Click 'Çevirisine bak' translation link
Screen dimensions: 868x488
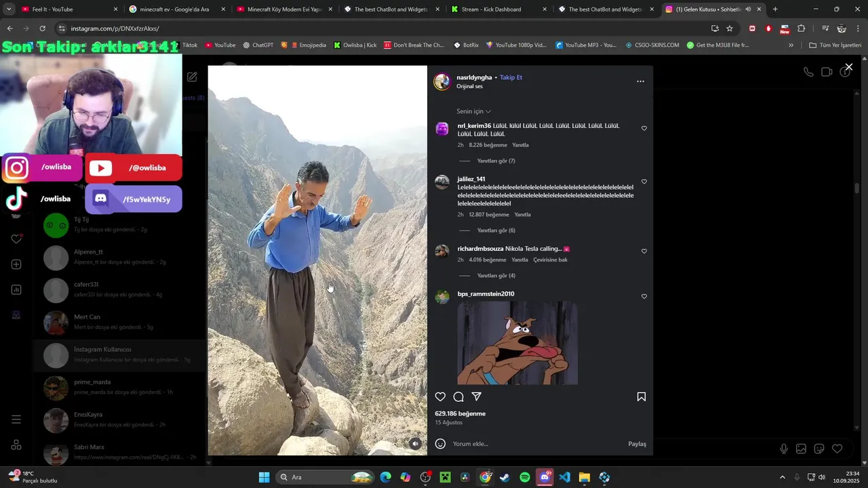[551, 260]
